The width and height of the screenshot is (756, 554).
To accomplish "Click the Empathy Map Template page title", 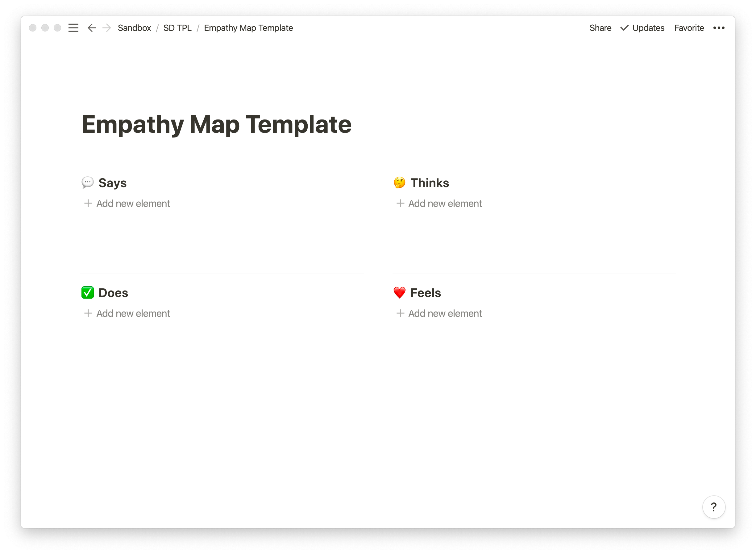I will [217, 124].
